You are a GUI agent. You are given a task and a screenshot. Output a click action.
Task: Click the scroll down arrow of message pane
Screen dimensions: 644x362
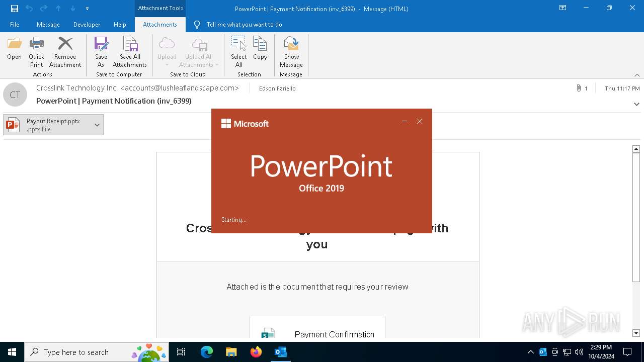636,333
